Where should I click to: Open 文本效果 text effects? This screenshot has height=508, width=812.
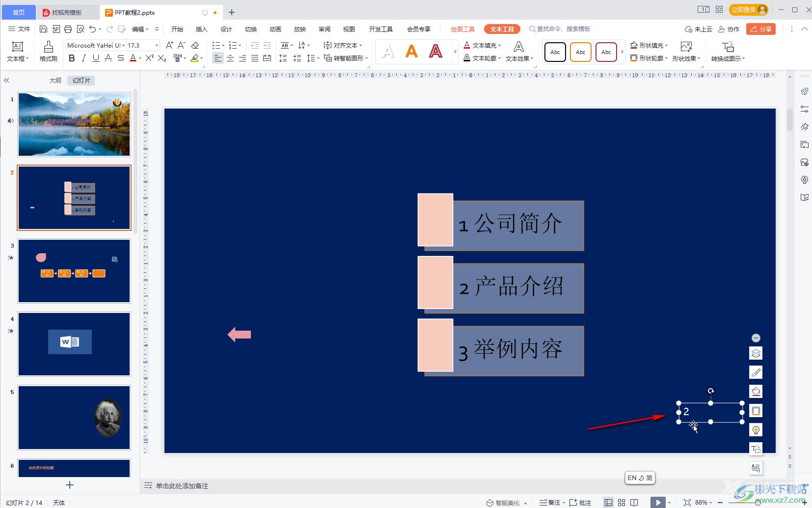tap(519, 52)
